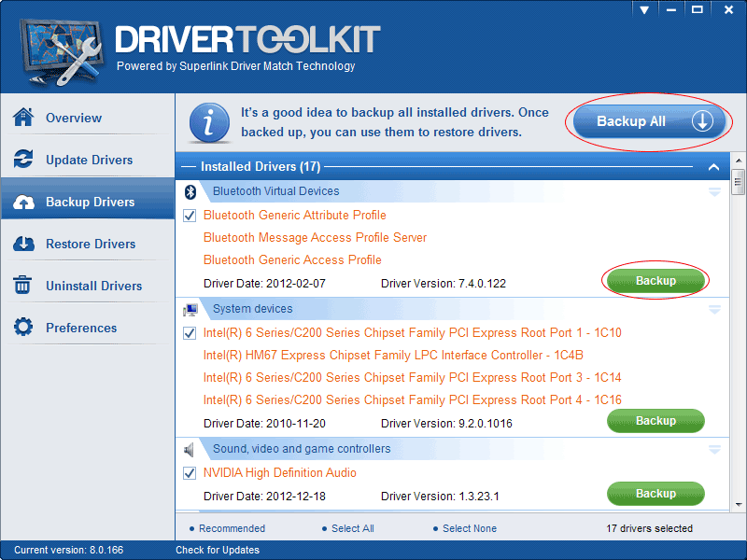
Task: Open Uninstall Drivers section
Action: pyautogui.click(x=88, y=286)
